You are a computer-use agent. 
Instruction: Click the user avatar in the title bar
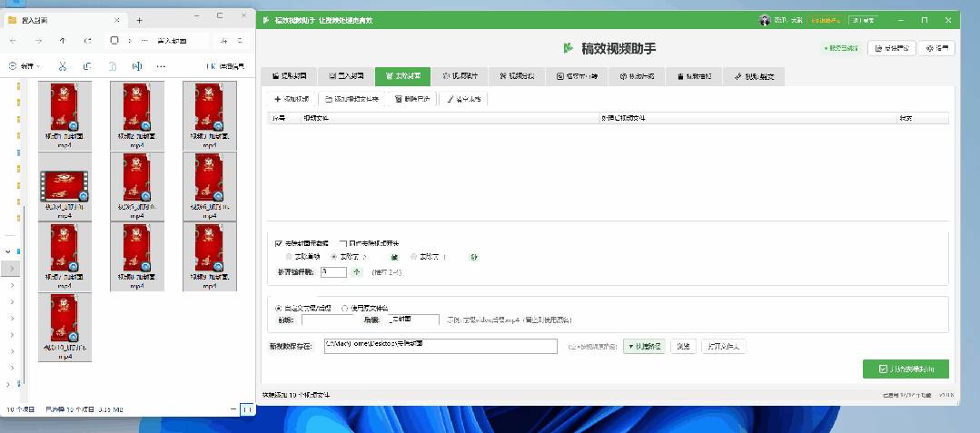[764, 20]
